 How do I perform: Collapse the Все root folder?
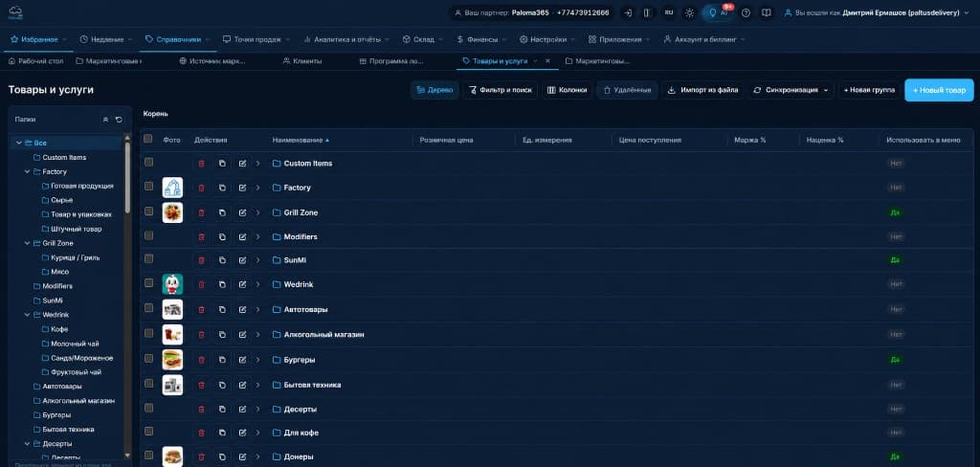click(19, 144)
